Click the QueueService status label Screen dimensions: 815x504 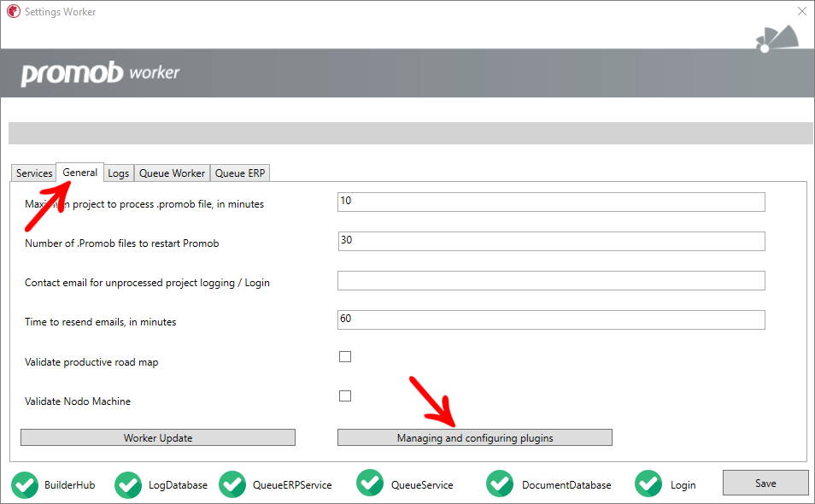422,484
